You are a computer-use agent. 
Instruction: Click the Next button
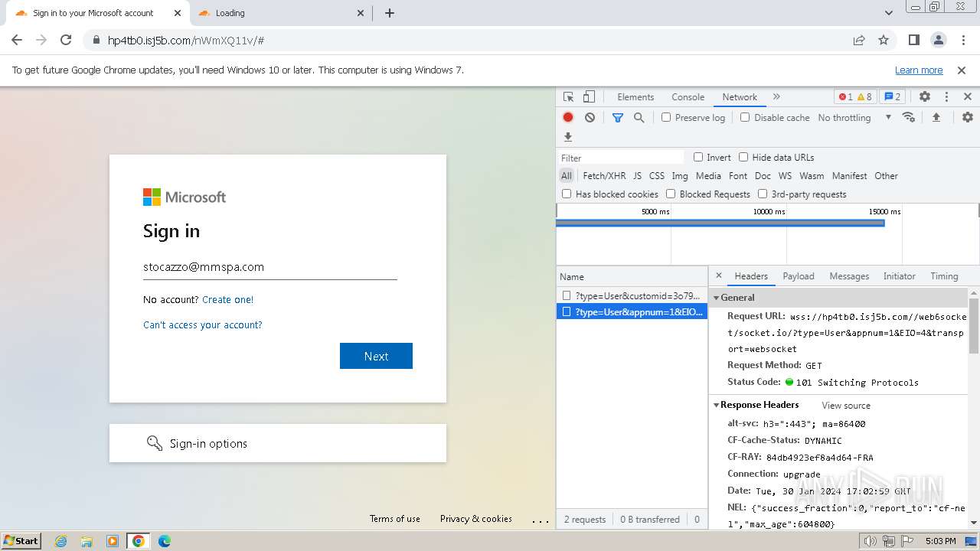pyautogui.click(x=376, y=356)
